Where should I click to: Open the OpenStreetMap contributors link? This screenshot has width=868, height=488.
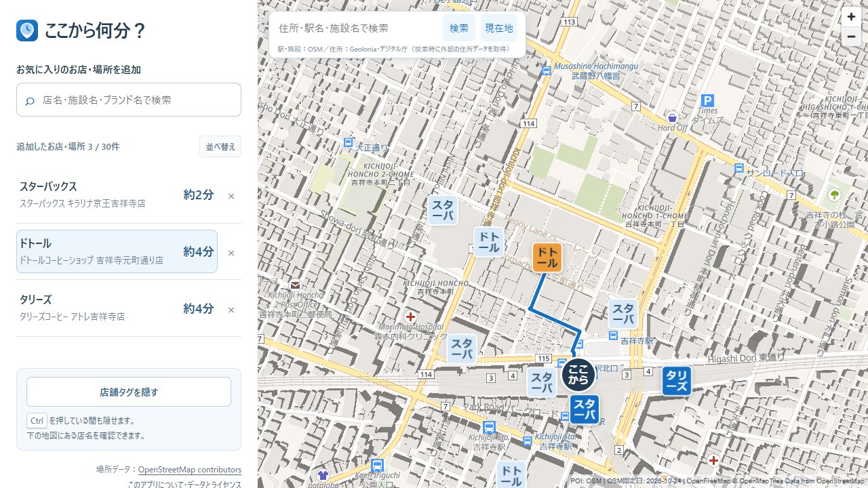[x=190, y=470]
